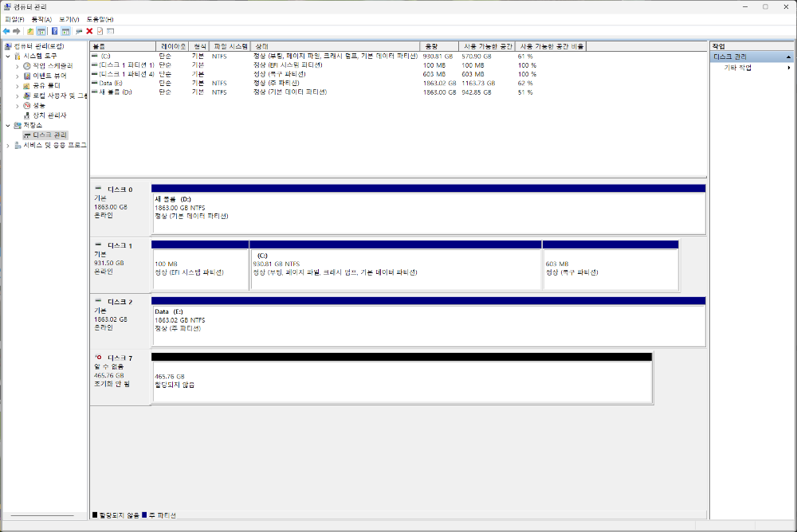Click the last toolbar icon after the checkmark

tap(110, 32)
